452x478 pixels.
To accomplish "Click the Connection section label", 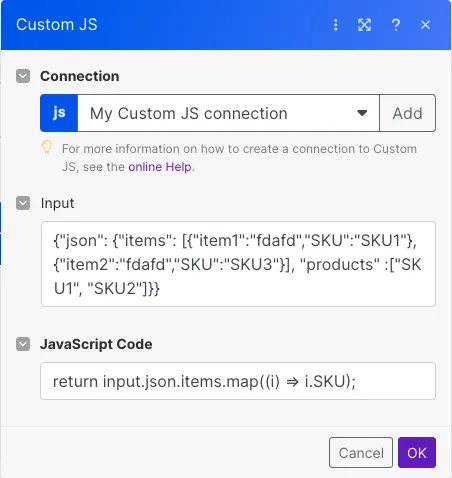I will coord(80,76).
